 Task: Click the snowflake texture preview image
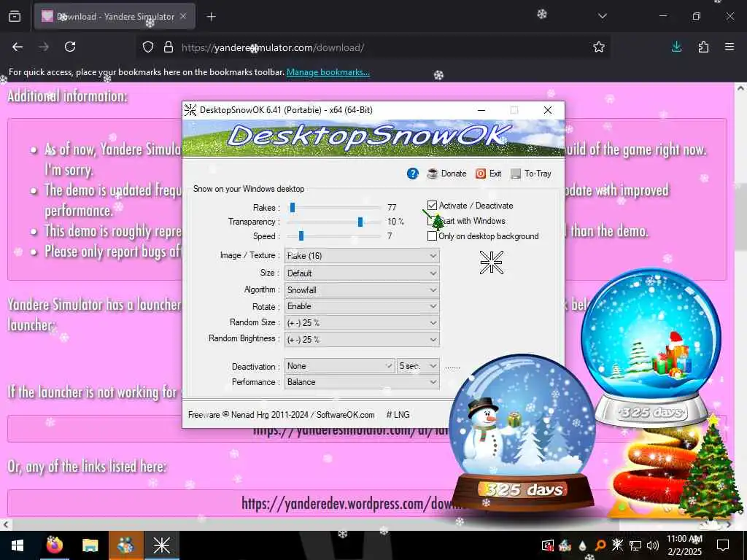[492, 262]
